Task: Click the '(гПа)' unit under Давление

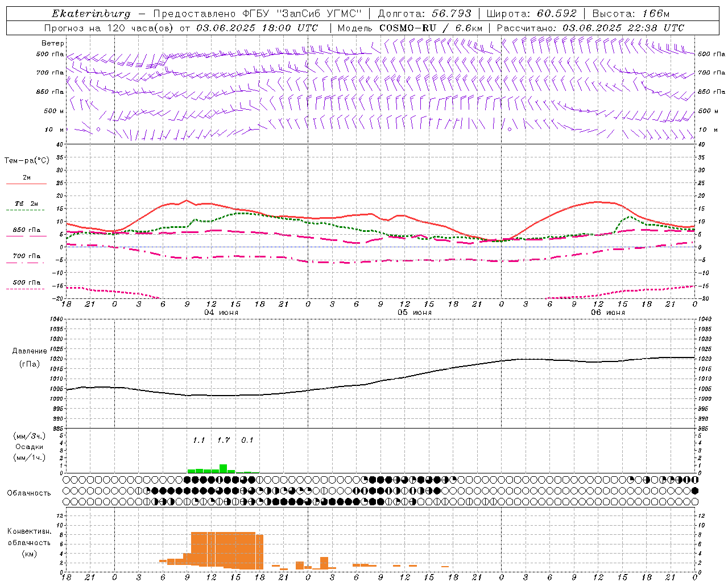Action: 28,364
